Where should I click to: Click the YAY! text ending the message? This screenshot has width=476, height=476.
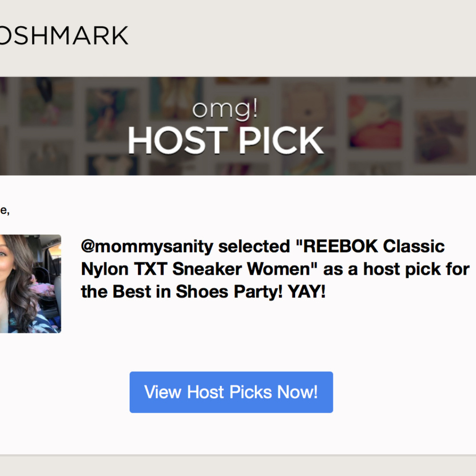(306, 291)
